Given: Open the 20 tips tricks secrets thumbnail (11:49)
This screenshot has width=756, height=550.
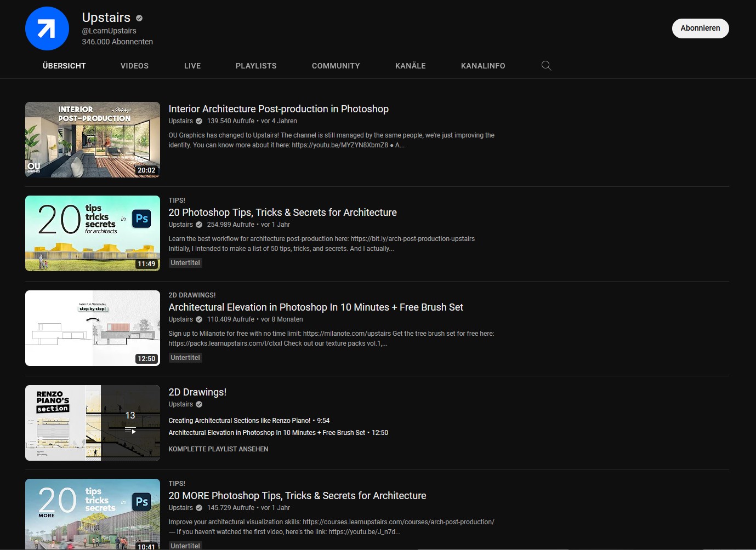Looking at the screenshot, I should coord(93,233).
